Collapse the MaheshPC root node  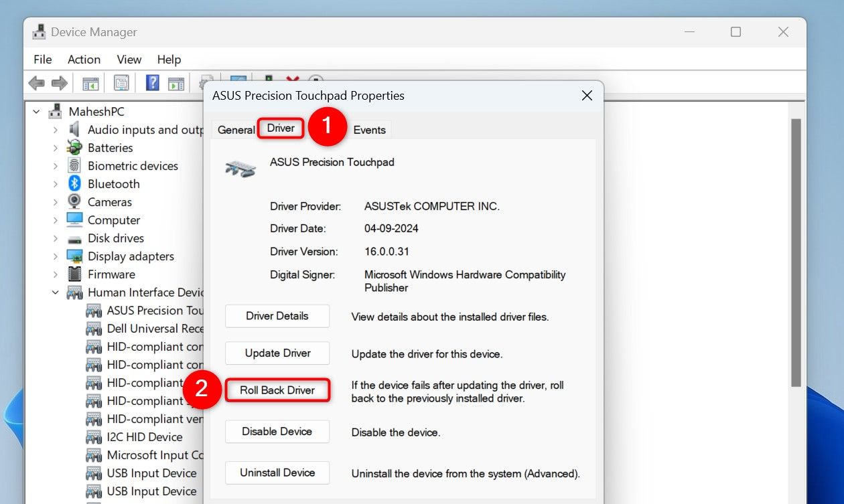pos(36,112)
